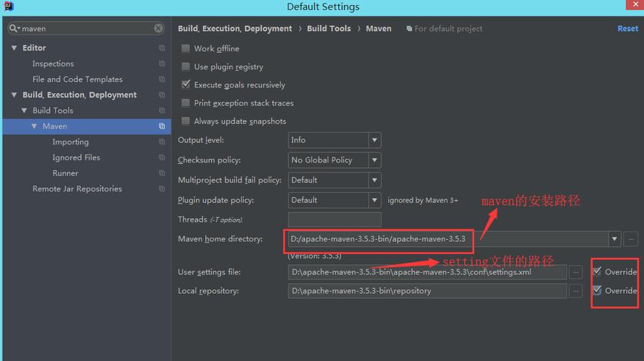Collapse Build, Execution, Deployment node
The height and width of the screenshot is (361, 644).
pos(14,95)
